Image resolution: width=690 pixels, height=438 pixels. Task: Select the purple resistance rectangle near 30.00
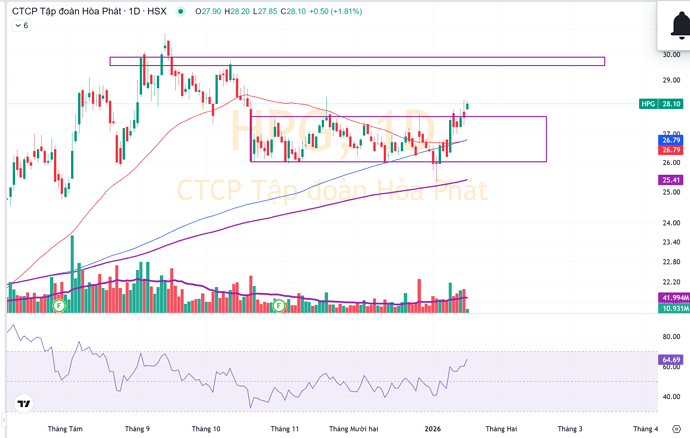pyautogui.click(x=357, y=61)
